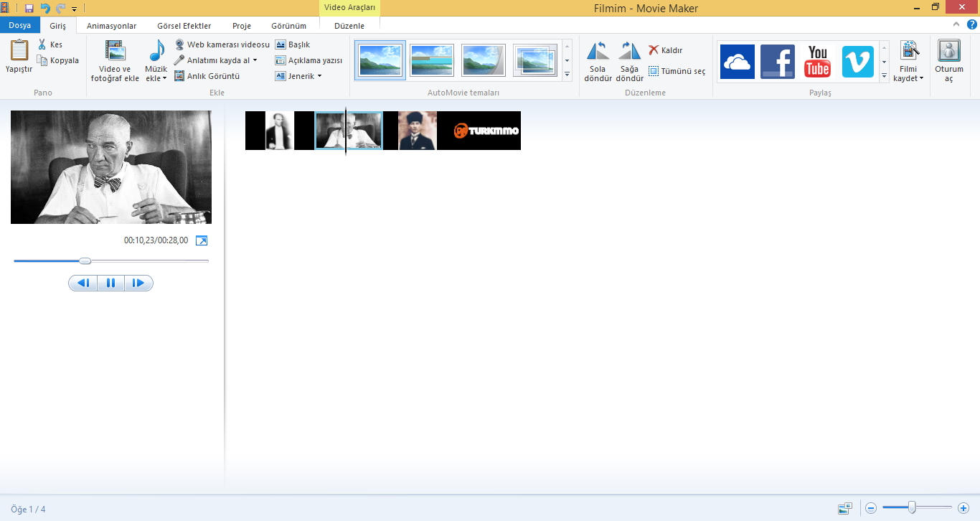Screen dimensions: 980x521
Task: Expand the Filmi kaydet dropdown arrow
Action: [x=921, y=78]
